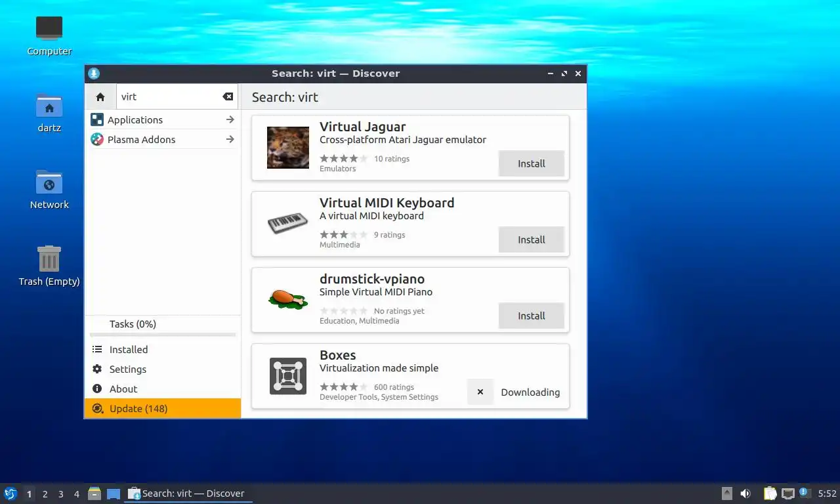840x504 pixels.
Task: Click the 'Search: virt' page heading
Action: tap(285, 97)
